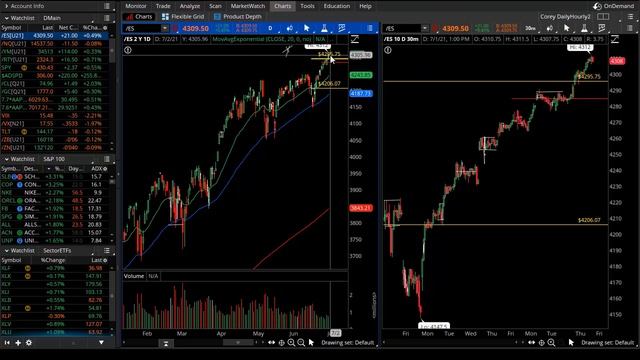This screenshot has height=360, width=640.
Task: Open the right chart symbol dropdown arrow
Action: (x=425, y=28)
